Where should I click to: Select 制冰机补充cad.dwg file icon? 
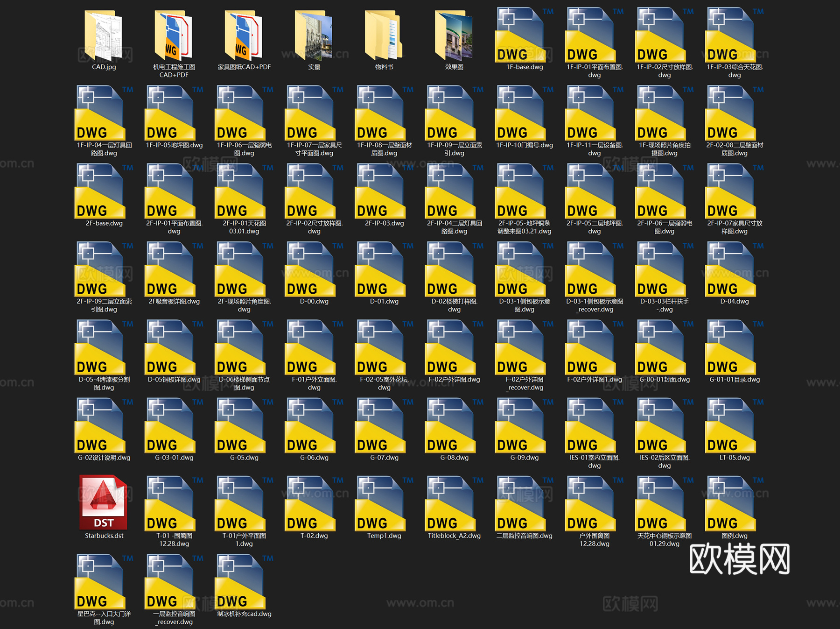pos(240,581)
